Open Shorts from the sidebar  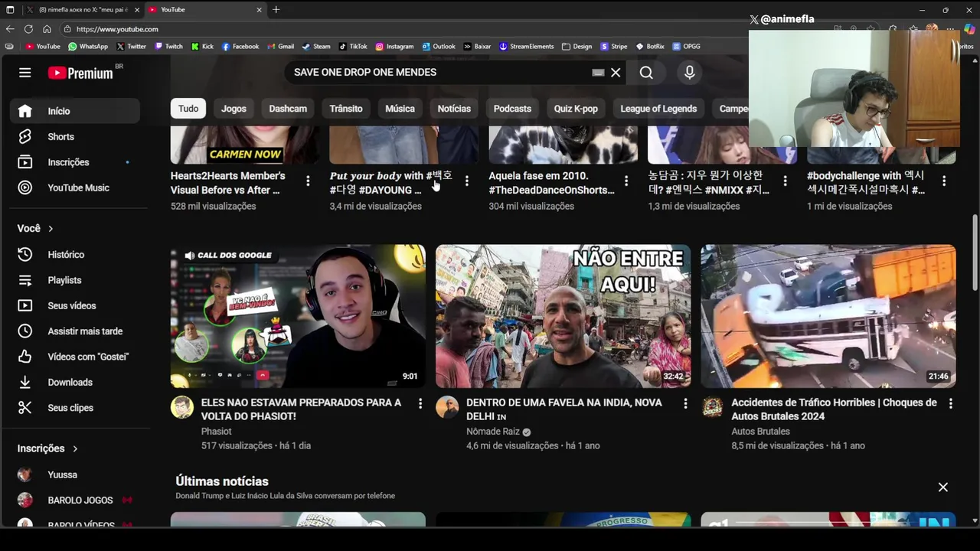pyautogui.click(x=74, y=136)
